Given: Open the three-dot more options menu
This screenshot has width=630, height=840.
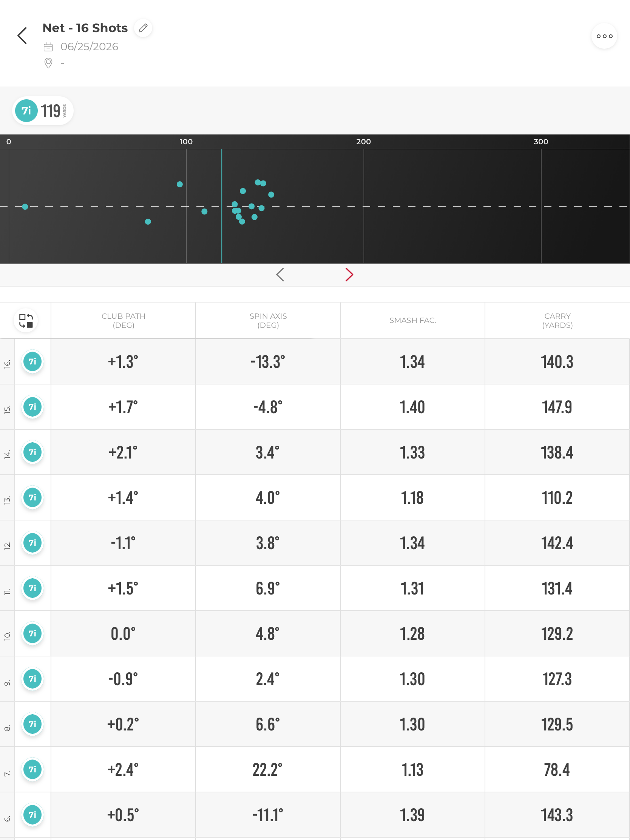Looking at the screenshot, I should (604, 36).
